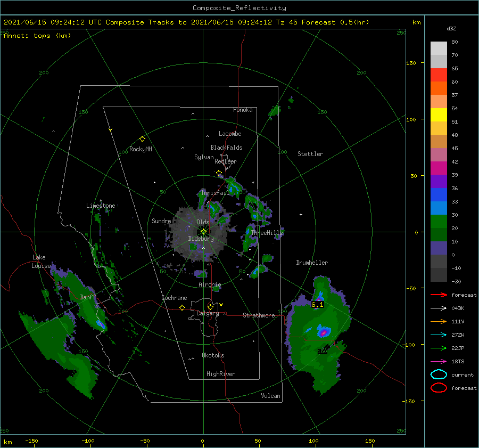
Task: Click the Banff label on the map
Action: tap(88, 297)
